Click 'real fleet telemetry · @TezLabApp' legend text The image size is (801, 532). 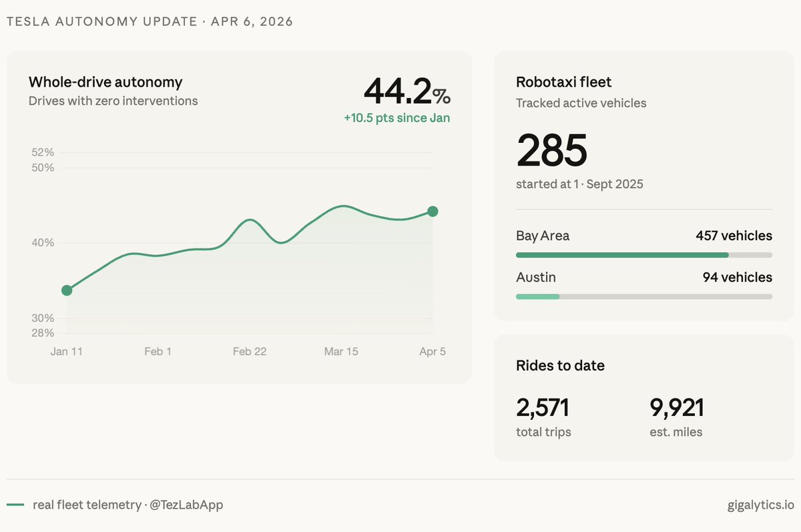[128, 505]
